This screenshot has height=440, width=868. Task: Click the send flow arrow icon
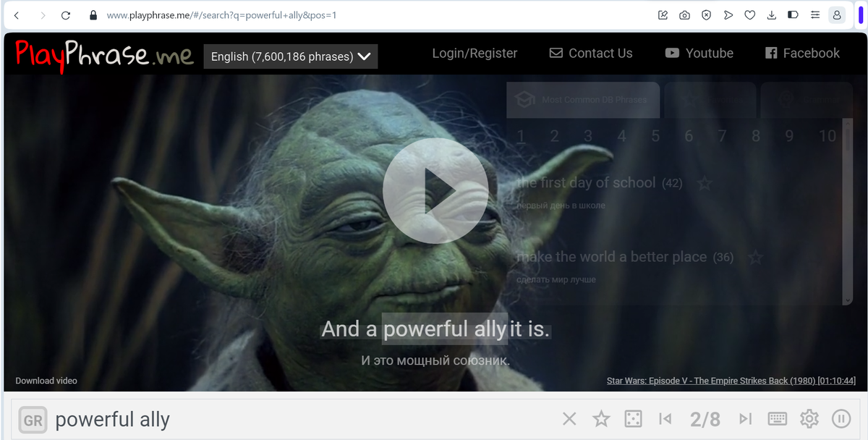[728, 15]
